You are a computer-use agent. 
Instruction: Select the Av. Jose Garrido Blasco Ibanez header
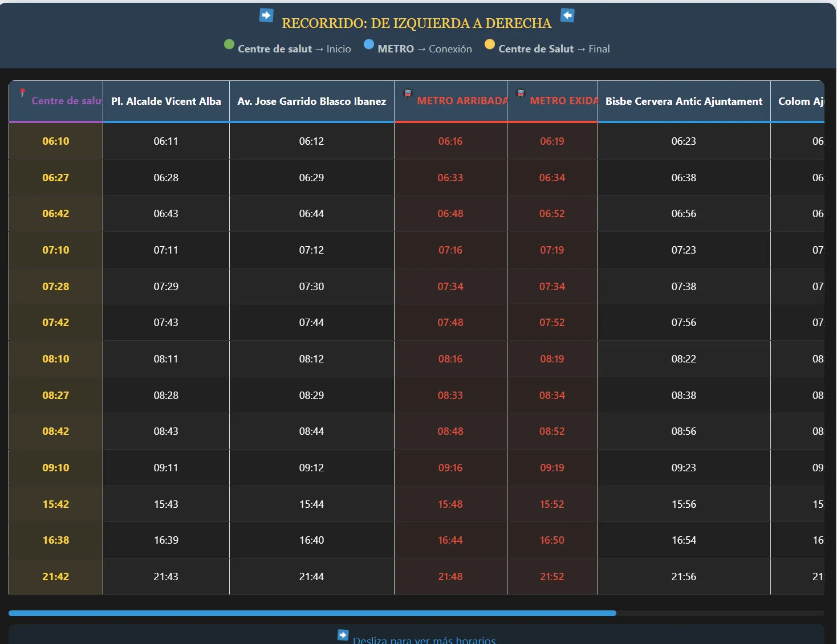pos(311,101)
